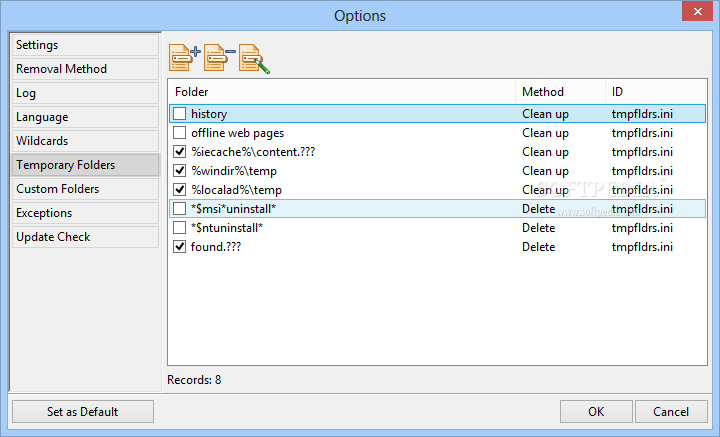Toggle the found.??? folder checkbox
This screenshot has width=720, height=437.
(x=180, y=247)
